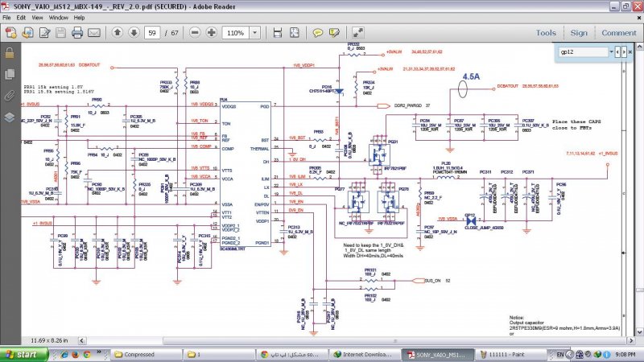Image resolution: width=644 pixels, height=362 pixels.
Task: Zoom in with the plus button
Action: click(212, 32)
